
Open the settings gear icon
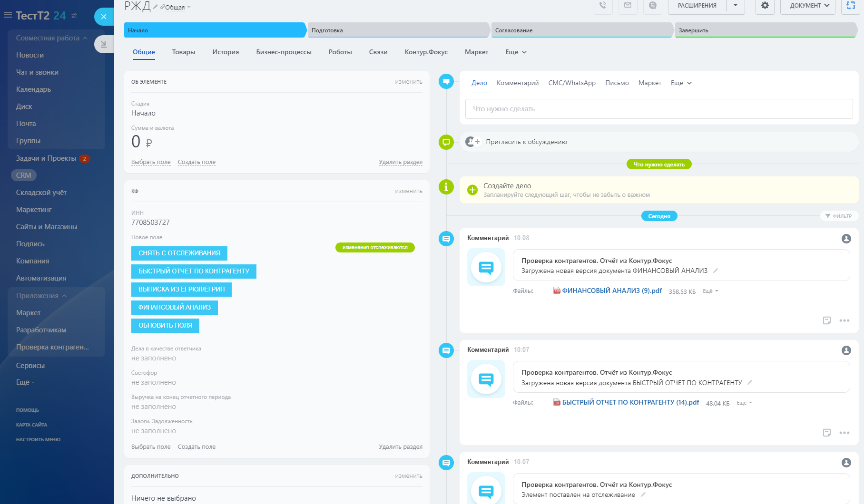point(765,6)
